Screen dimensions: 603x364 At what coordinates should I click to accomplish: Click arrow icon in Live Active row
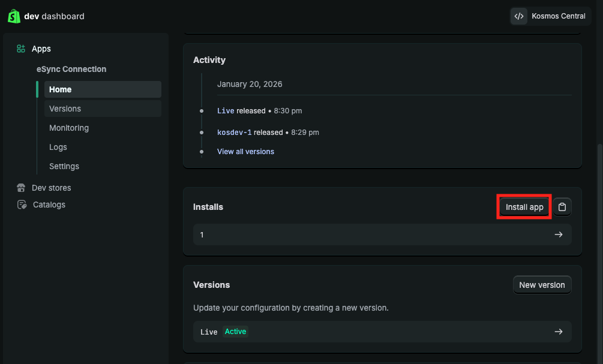[x=558, y=332]
